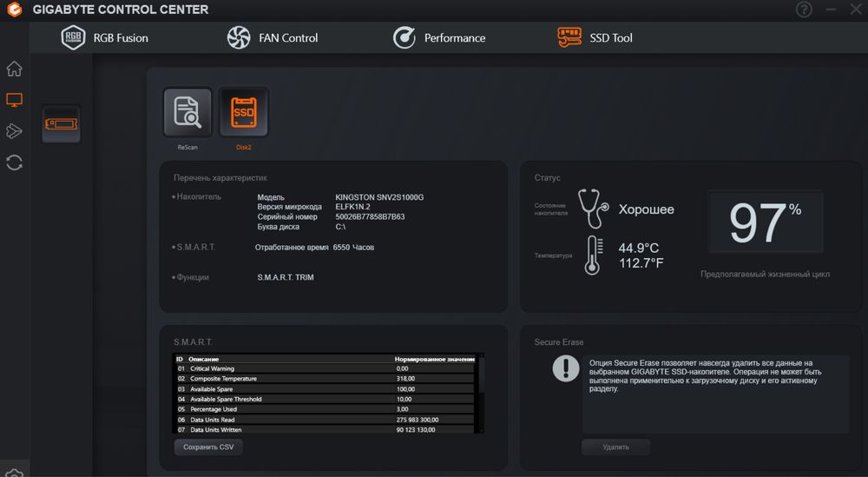Click the Data Units Read row
The image size is (868, 477).
(x=325, y=420)
